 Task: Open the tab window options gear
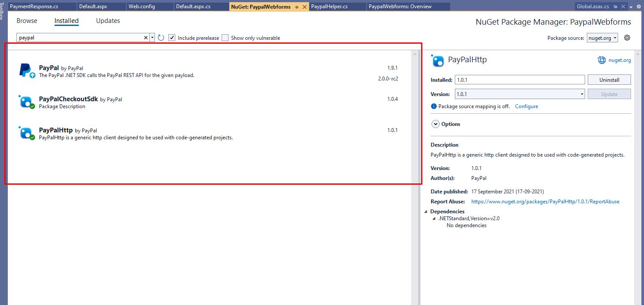(638, 6)
